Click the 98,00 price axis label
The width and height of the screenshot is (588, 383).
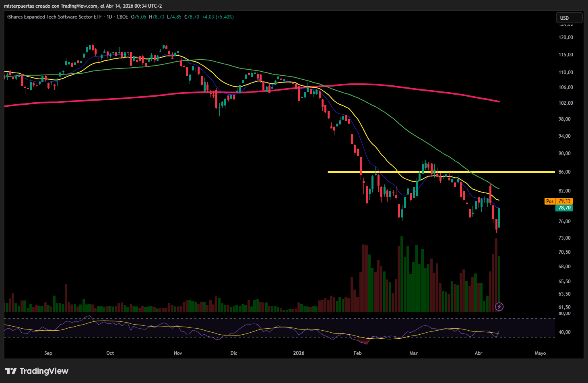tap(565, 119)
